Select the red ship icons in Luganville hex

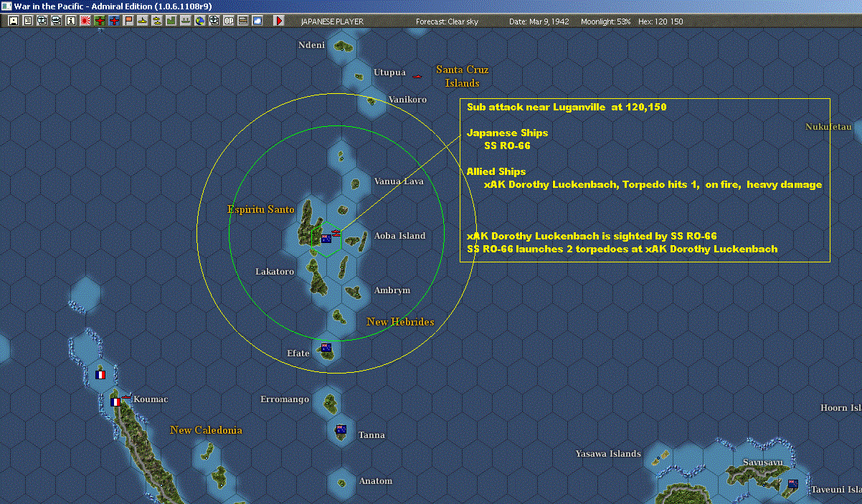(x=336, y=232)
